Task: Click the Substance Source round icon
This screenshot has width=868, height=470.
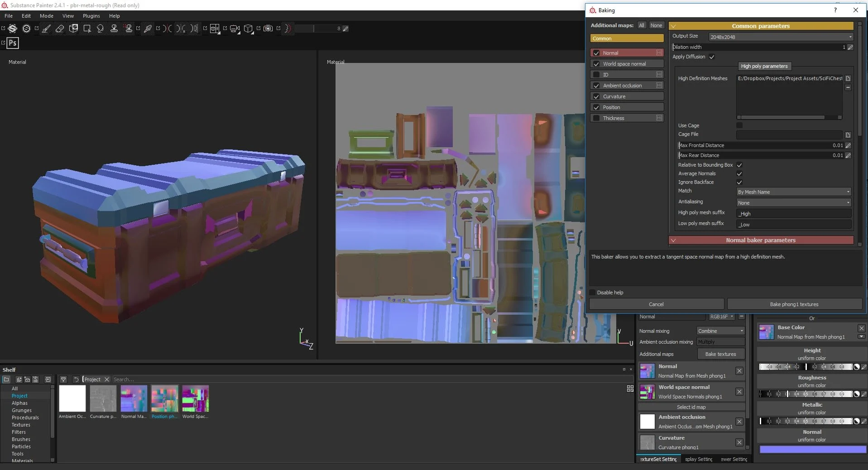Action: (26, 29)
